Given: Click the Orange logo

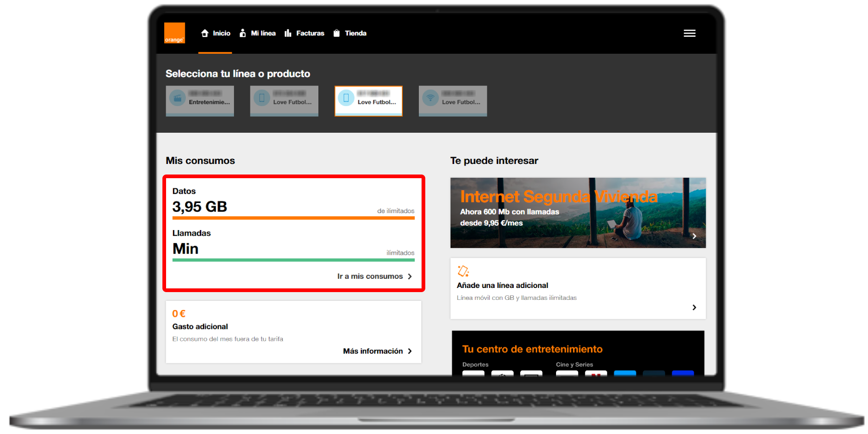Looking at the screenshot, I should tap(174, 33).
